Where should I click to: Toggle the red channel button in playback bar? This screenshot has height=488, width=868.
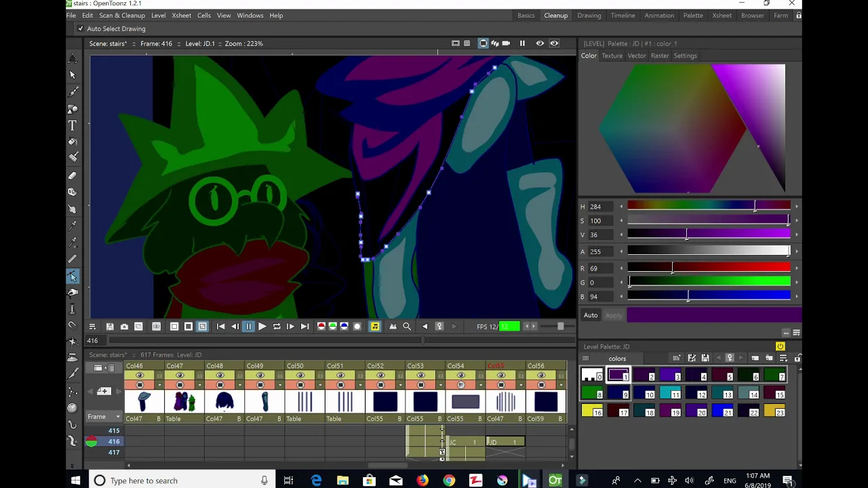(321, 327)
